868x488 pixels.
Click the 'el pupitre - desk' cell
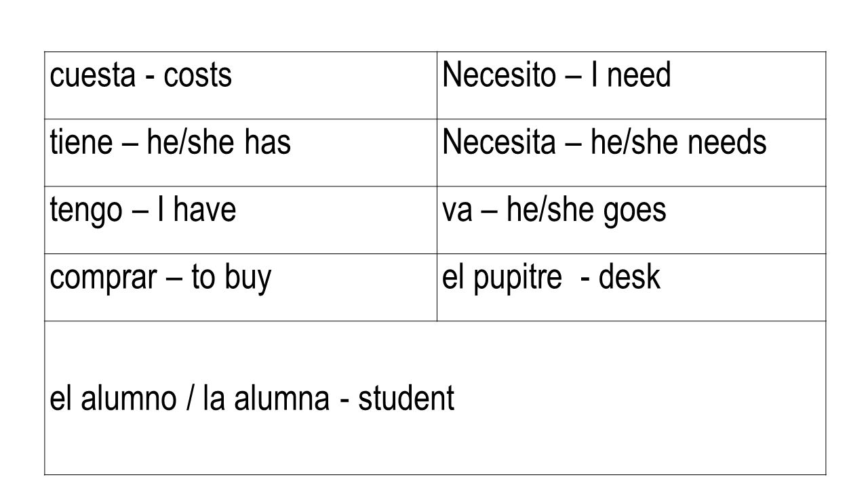(x=632, y=287)
